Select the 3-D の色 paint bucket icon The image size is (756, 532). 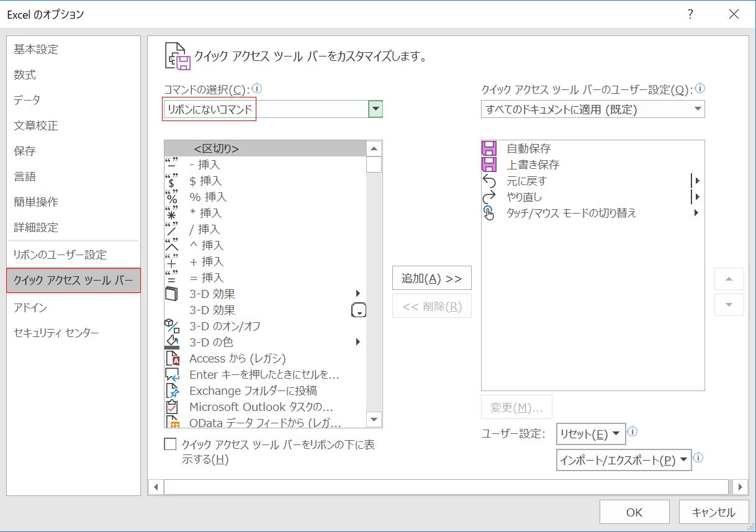[x=171, y=342]
